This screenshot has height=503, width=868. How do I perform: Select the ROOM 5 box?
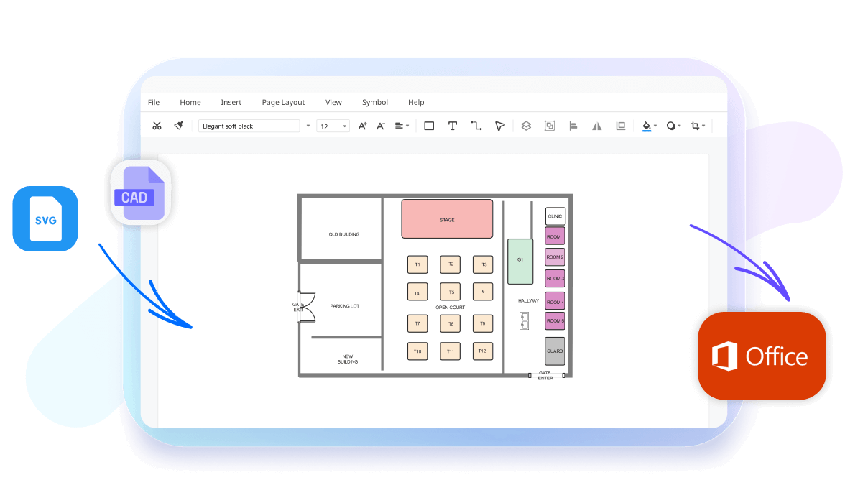pos(555,321)
